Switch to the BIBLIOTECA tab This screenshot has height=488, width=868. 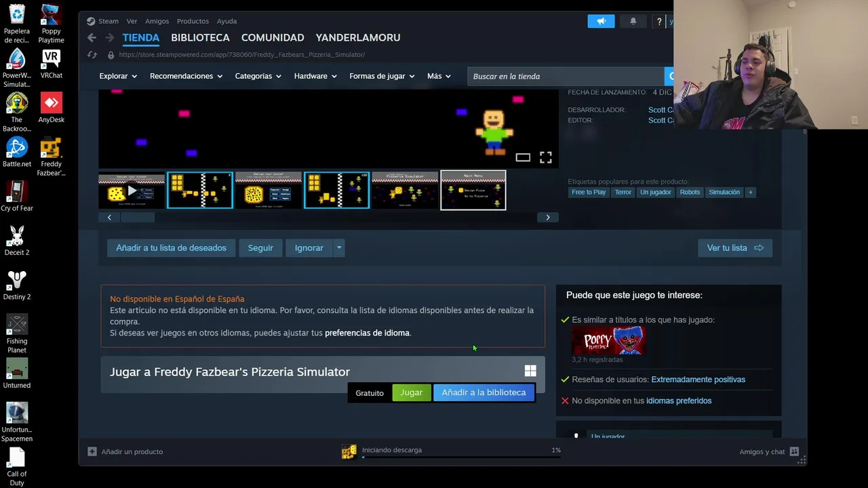click(x=200, y=38)
